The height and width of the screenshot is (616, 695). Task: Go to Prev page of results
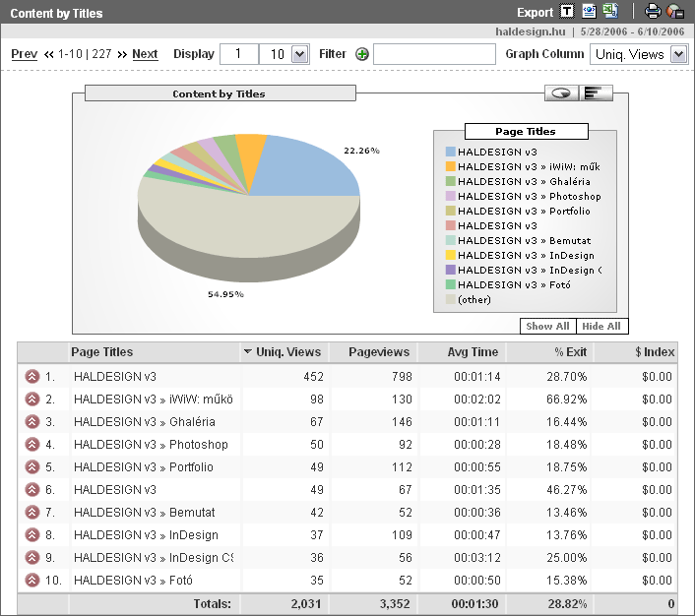tap(25, 54)
